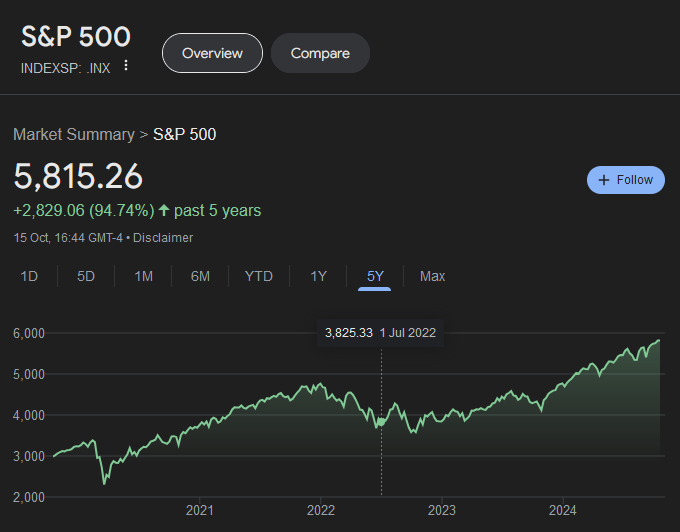Click Market Summary breadcrumb link
The width and height of the screenshot is (680, 532).
[73, 134]
